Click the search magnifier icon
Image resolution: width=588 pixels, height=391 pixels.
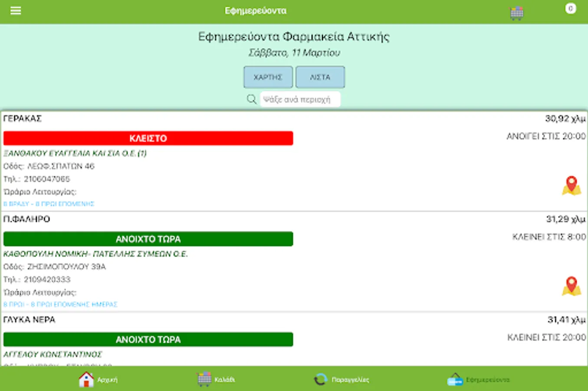[251, 99]
